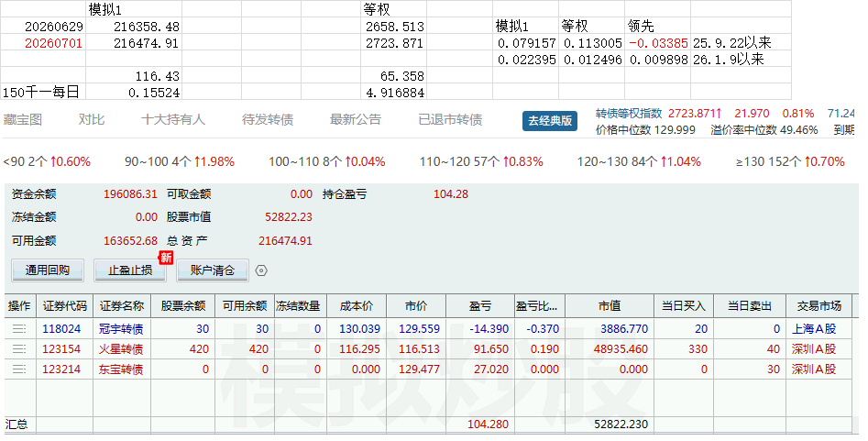The image size is (868, 441).
Task: Sort by the 当日买入 column header
Action: [684, 306]
